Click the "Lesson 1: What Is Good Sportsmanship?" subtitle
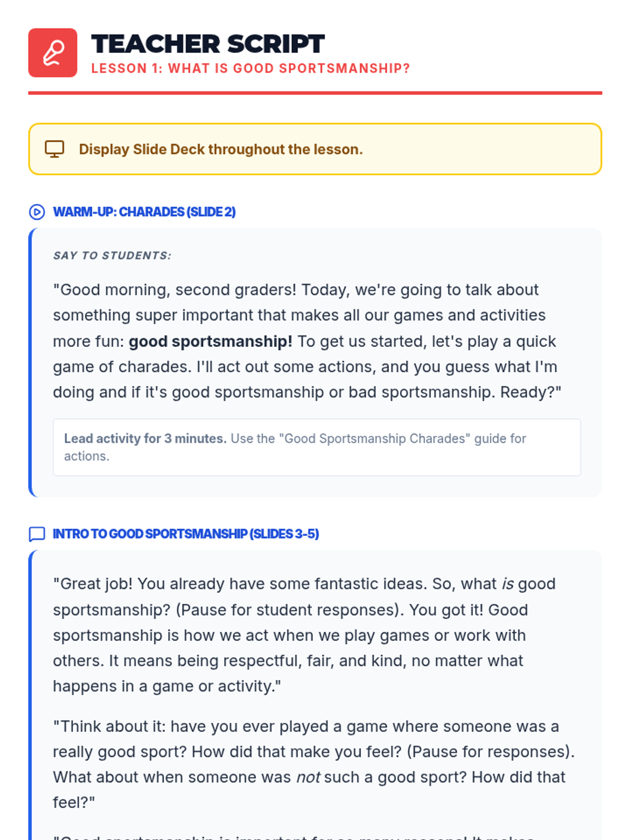The height and width of the screenshot is (840, 630). click(250, 69)
